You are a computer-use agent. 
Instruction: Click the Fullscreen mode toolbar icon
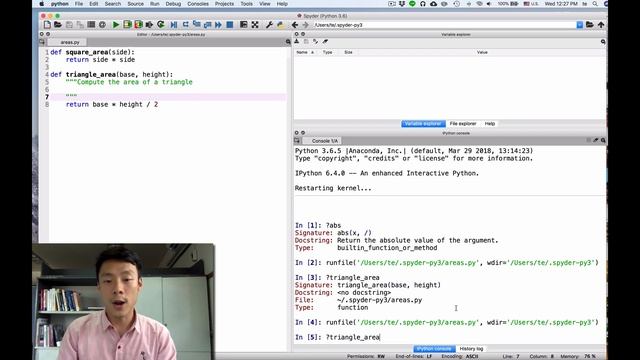(x=255, y=25)
